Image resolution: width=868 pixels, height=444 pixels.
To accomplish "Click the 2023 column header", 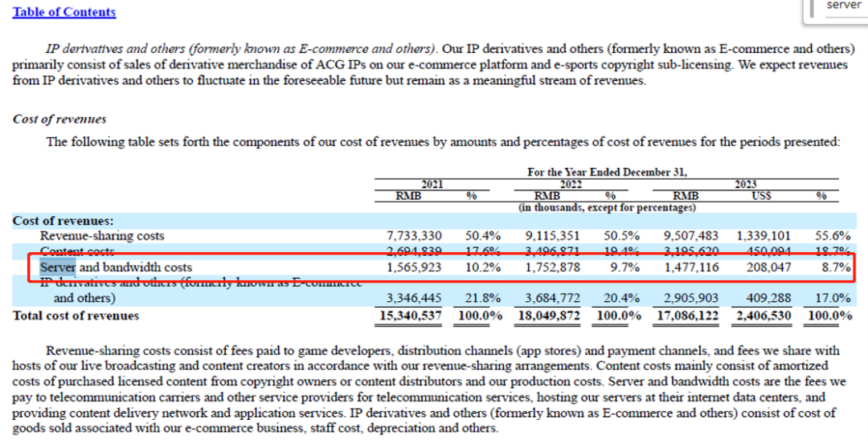I will pyautogui.click(x=744, y=184).
